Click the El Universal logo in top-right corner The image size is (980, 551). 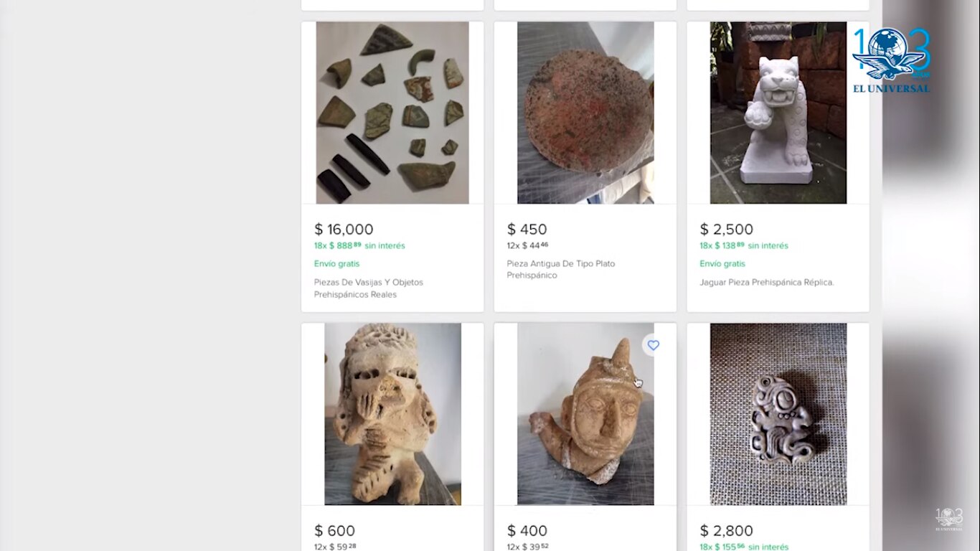pyautogui.click(x=891, y=61)
